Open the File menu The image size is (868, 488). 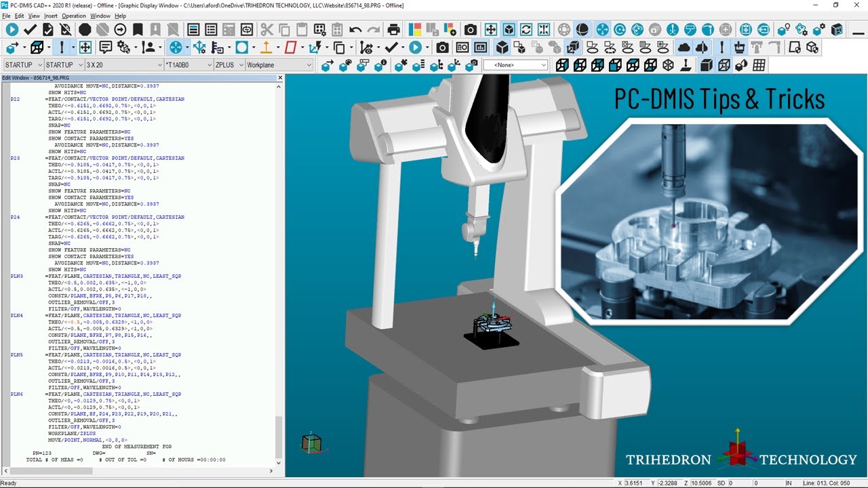tap(6, 16)
